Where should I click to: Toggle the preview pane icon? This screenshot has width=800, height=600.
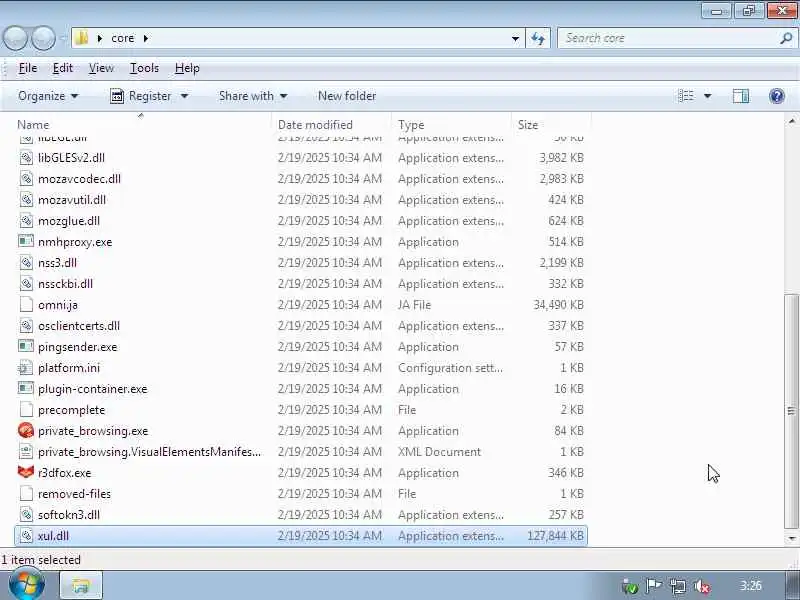(x=741, y=96)
